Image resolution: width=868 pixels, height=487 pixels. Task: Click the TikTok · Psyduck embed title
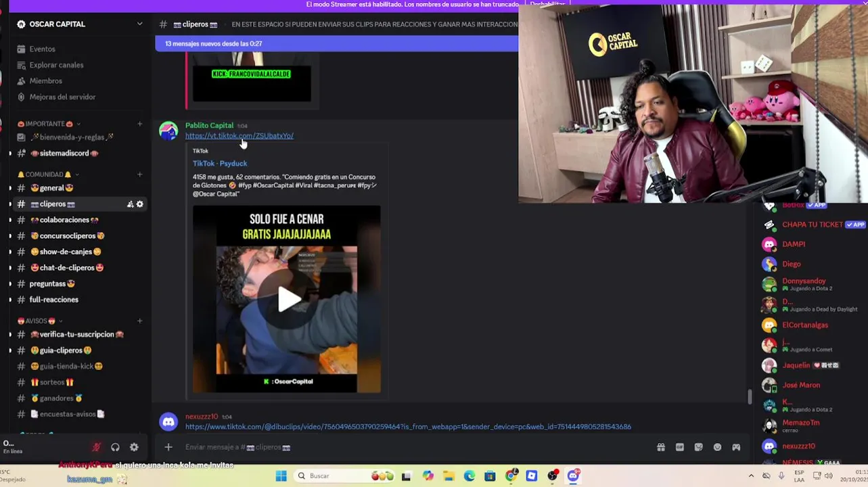coord(220,164)
